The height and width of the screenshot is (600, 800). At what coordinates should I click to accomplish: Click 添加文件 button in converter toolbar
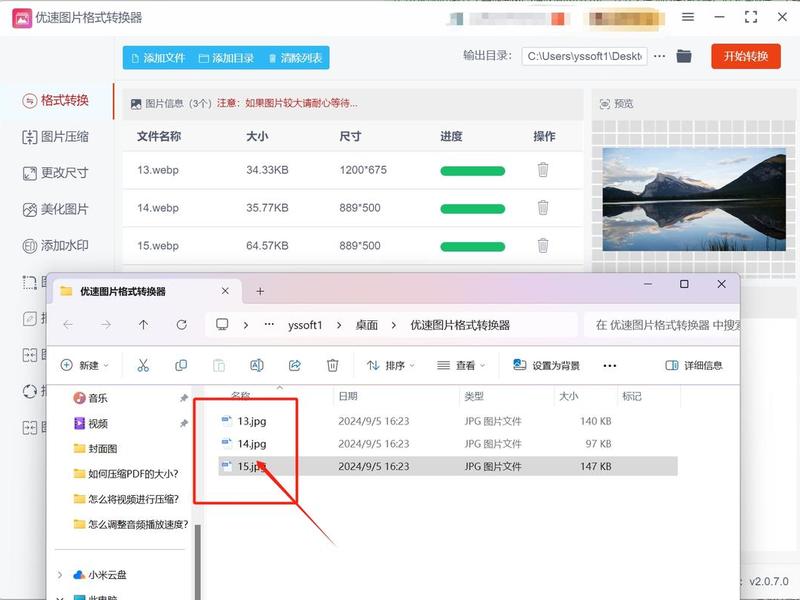(158, 58)
